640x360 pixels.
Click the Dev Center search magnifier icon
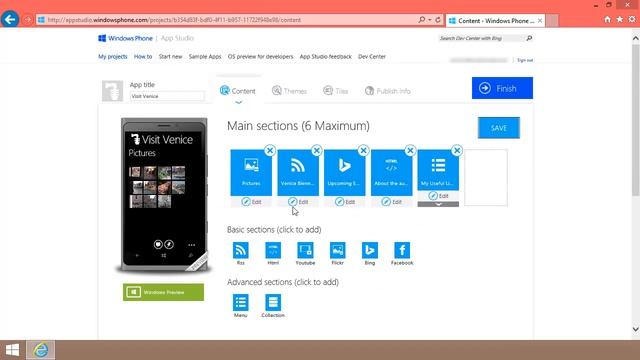pos(529,38)
